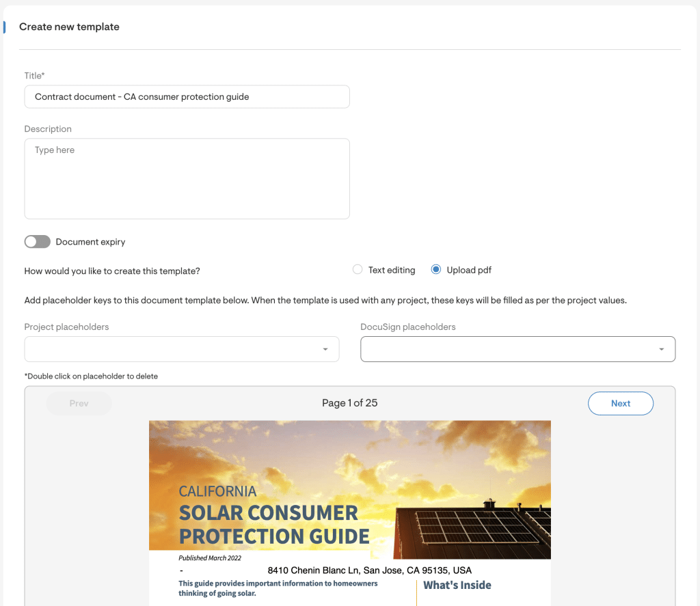Expand the Project placeholders combo box

click(181, 348)
